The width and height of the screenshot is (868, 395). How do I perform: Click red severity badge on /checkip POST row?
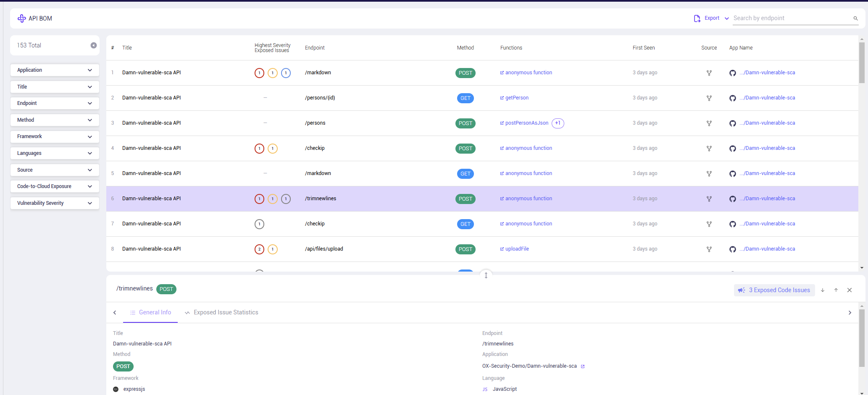pos(260,149)
